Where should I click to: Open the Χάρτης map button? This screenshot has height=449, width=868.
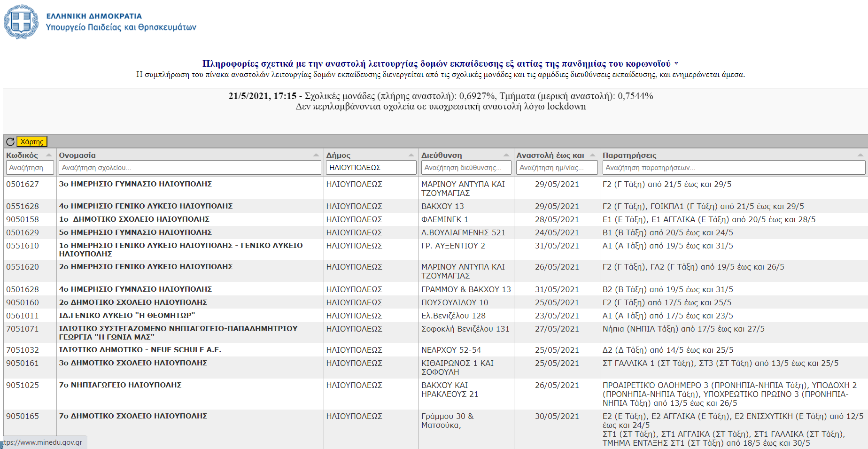32,141
